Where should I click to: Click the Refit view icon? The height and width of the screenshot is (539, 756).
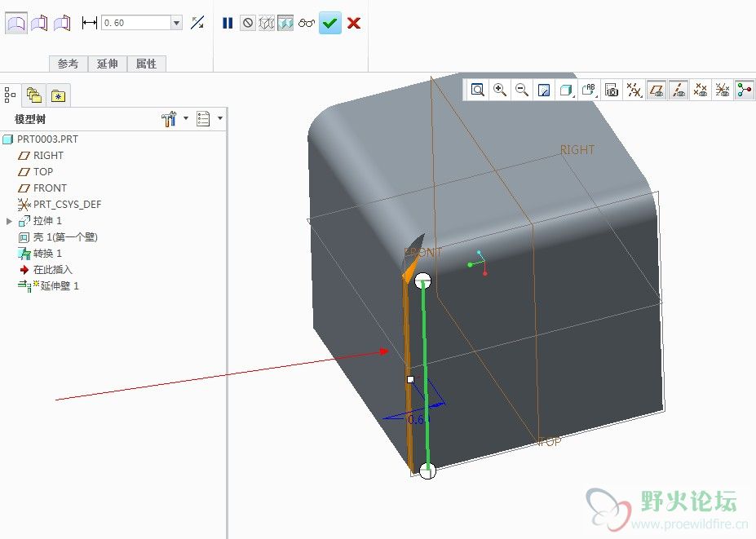pyautogui.click(x=477, y=91)
